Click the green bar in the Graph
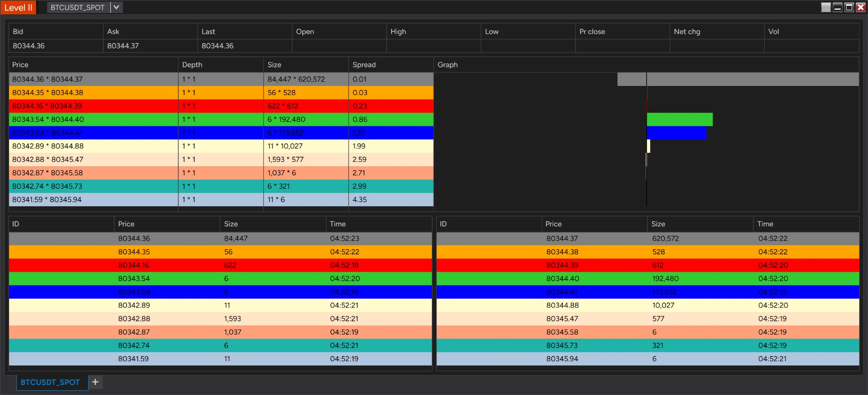This screenshot has height=395, width=868. click(680, 119)
